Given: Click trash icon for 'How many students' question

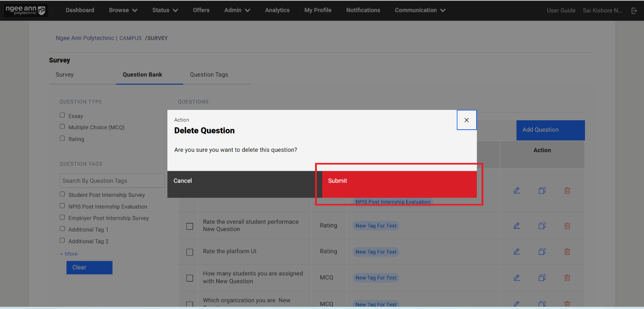Looking at the screenshot, I should (567, 278).
